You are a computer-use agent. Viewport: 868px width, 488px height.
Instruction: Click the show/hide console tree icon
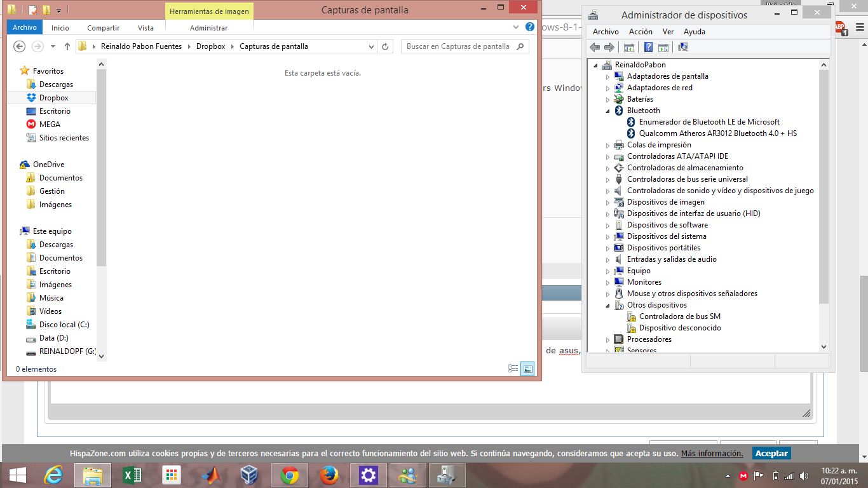coord(629,47)
